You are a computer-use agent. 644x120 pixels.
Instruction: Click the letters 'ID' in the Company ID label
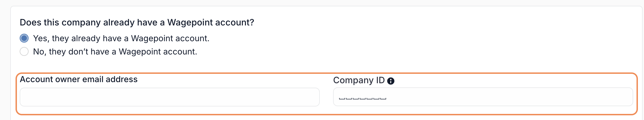point(380,80)
